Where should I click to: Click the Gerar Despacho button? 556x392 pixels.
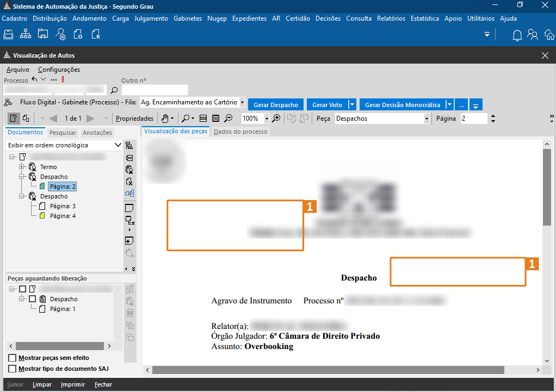276,105
